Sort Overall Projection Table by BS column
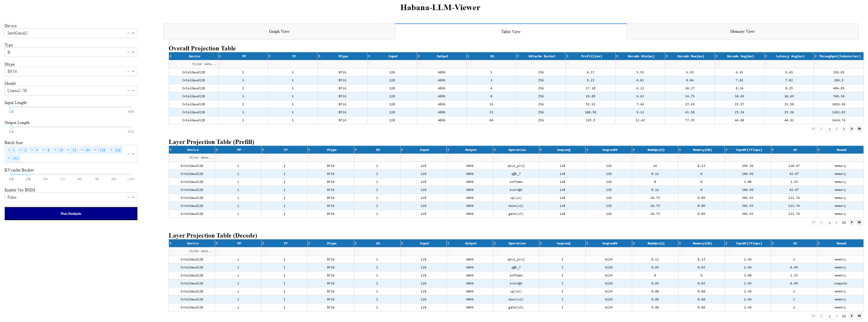 pos(468,56)
